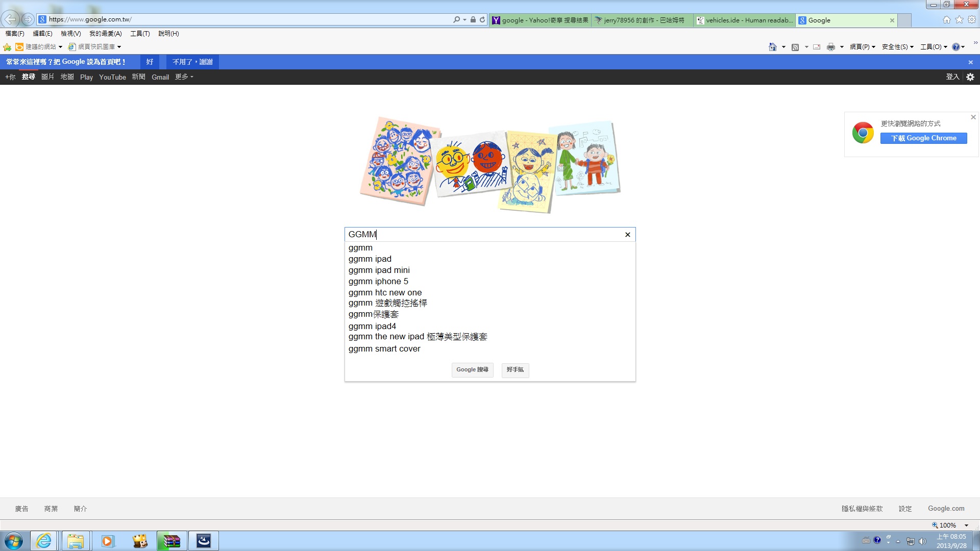
Task: Open Google settings gear icon
Action: tap(970, 77)
